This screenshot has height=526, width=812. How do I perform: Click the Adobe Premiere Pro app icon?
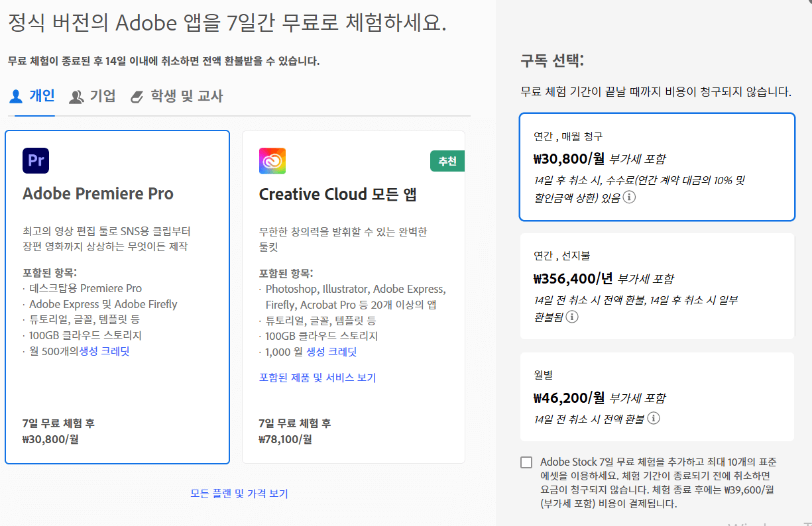click(36, 160)
